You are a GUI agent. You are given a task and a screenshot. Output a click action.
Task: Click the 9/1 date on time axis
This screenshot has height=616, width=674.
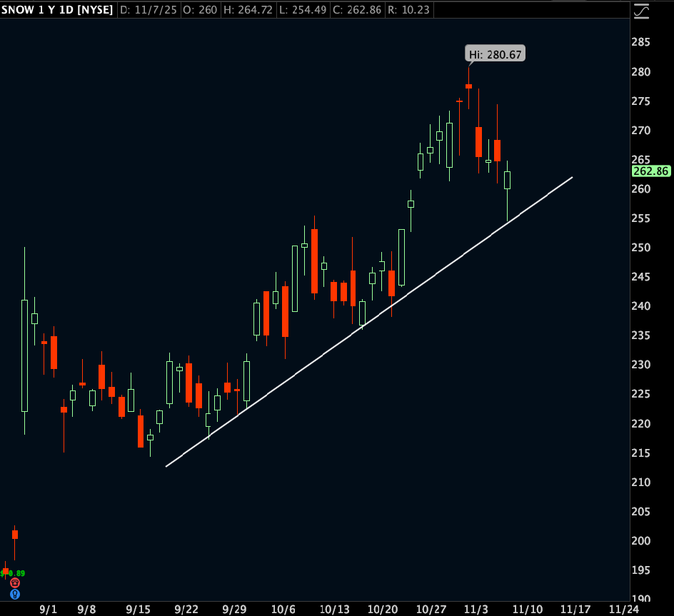48,609
